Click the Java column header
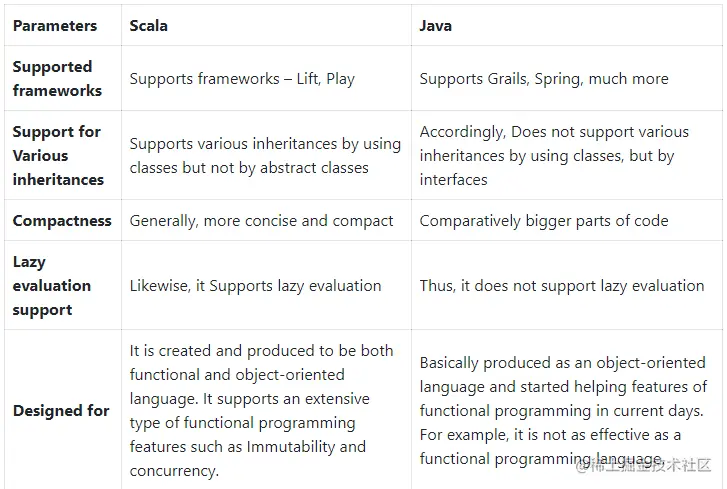 pyautogui.click(x=436, y=25)
